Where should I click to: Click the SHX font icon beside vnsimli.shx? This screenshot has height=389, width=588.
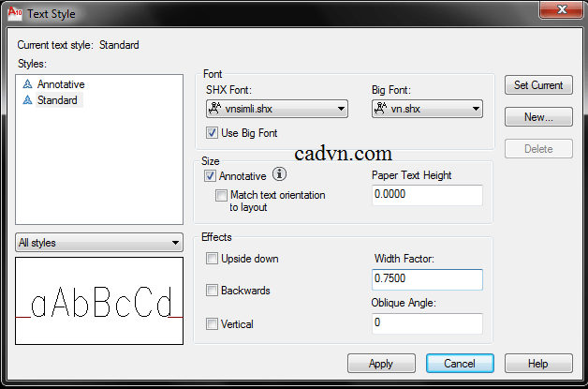(x=214, y=109)
